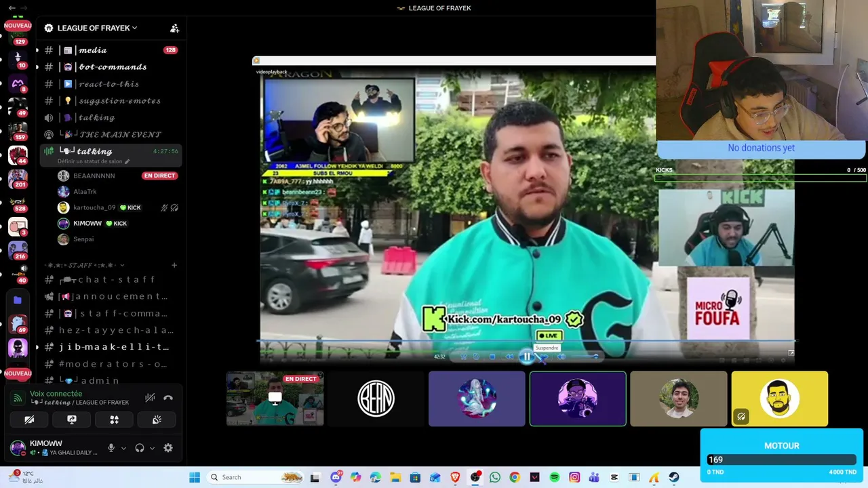Image resolution: width=868 pixels, height=488 pixels.
Task: Open the voice connection signal details
Action: (18, 398)
